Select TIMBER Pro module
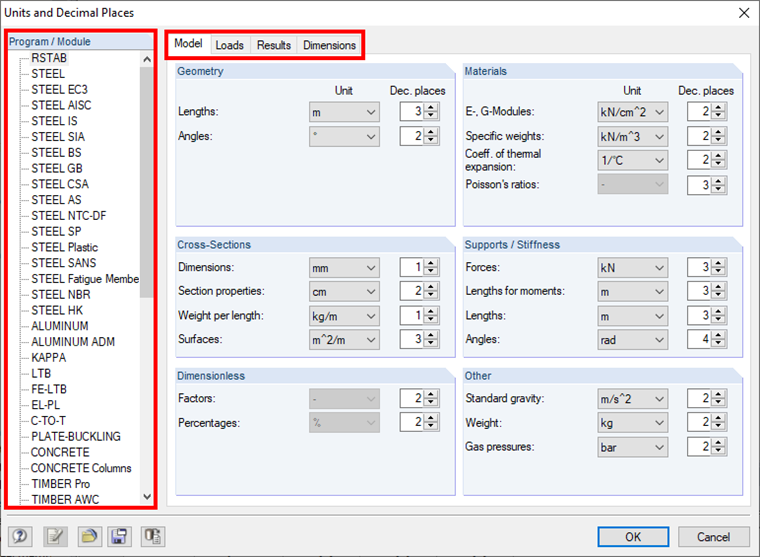This screenshot has width=760, height=557. [61, 484]
